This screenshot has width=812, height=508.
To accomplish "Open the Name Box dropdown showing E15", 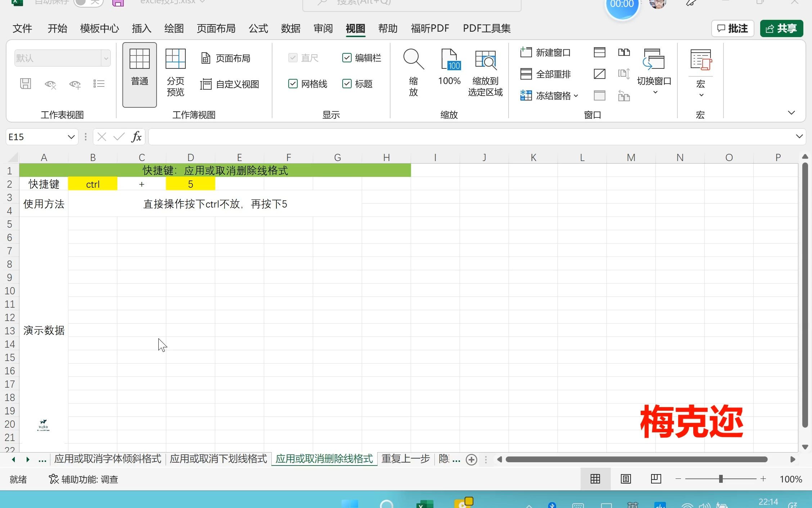I will 71,137.
